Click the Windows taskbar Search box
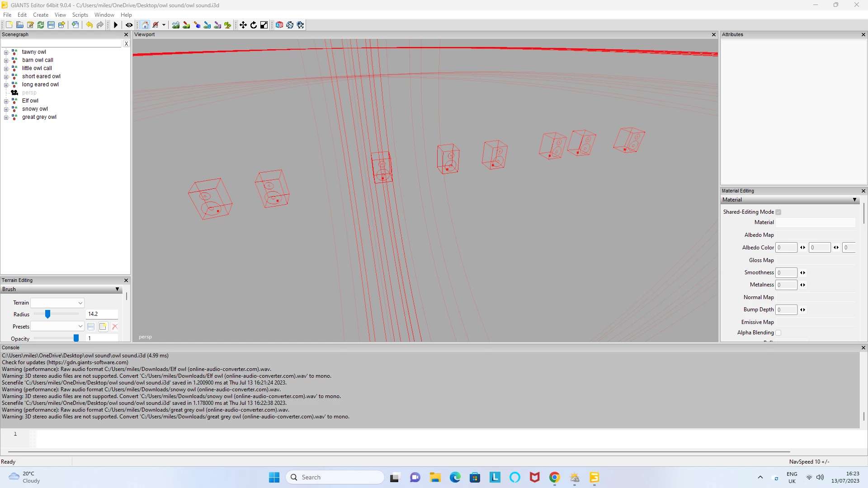 coord(335,477)
